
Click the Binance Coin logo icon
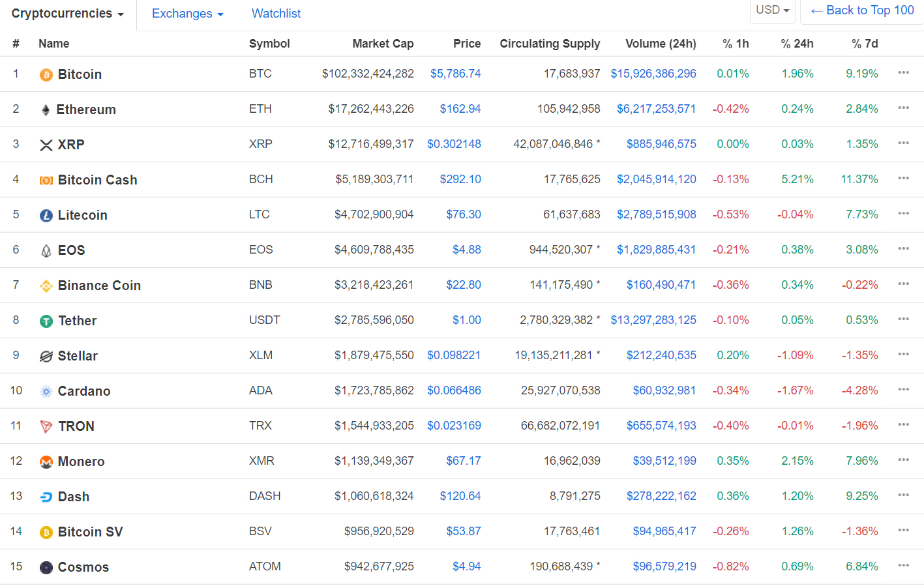coord(46,286)
